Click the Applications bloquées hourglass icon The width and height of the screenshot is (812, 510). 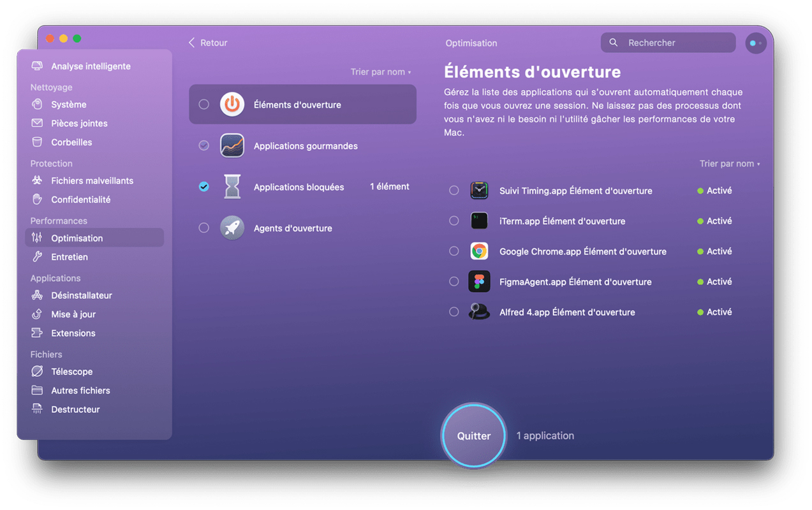(232, 187)
